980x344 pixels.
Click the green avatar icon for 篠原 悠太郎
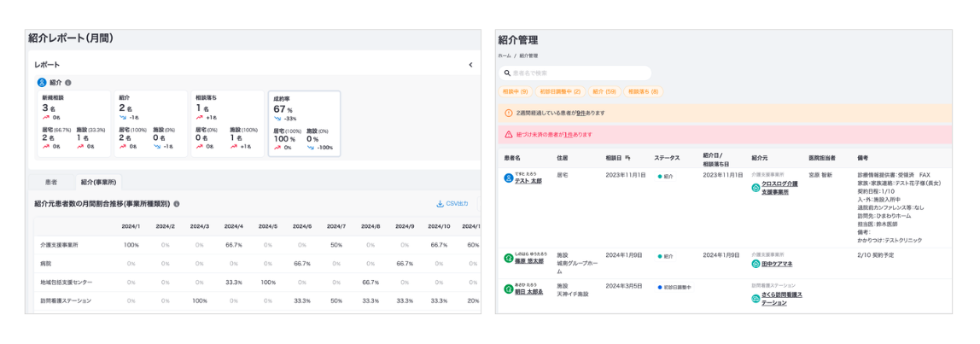click(x=508, y=258)
